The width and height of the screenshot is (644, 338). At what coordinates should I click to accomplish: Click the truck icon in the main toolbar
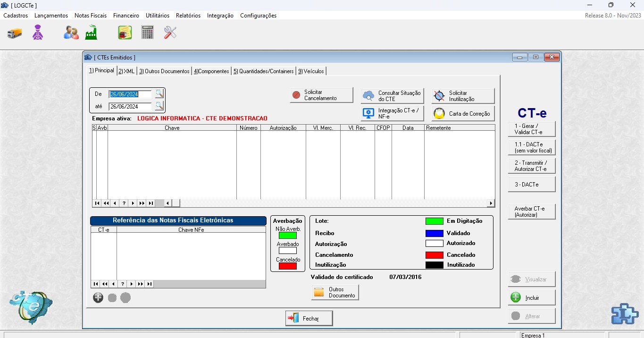click(x=15, y=33)
